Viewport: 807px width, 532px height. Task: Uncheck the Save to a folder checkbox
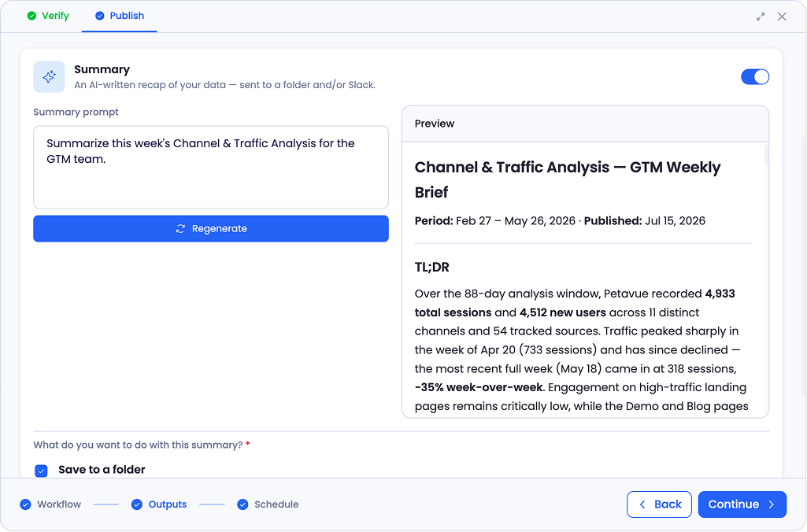point(41,471)
